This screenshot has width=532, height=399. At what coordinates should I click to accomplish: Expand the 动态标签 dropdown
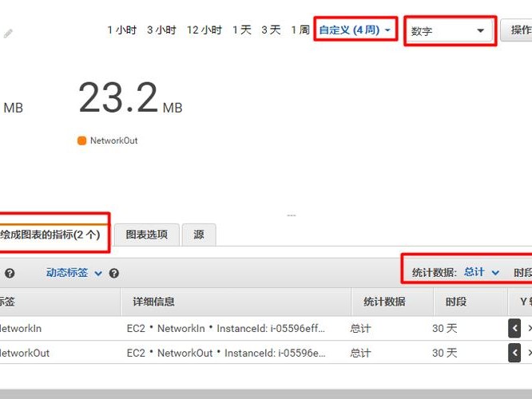(x=74, y=273)
